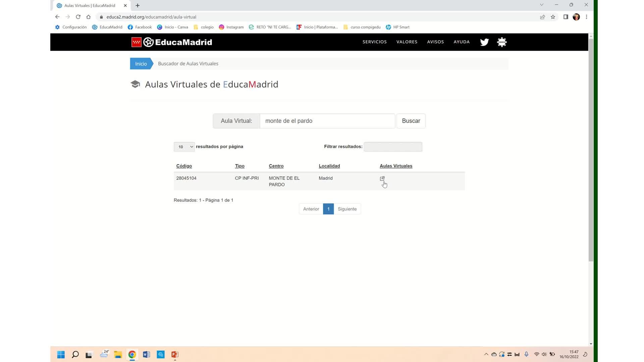Viewport: 644px width, 362px height.
Task: Show hidden system tray icons
Action: 486,354
